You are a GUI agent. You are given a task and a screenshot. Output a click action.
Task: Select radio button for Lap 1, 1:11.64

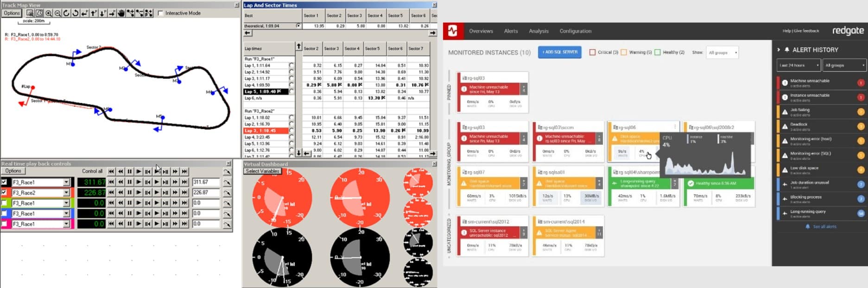(291, 65)
